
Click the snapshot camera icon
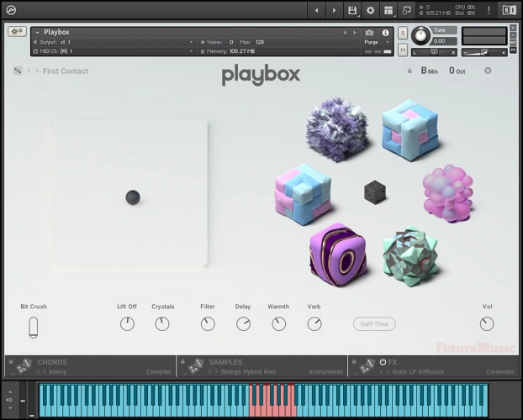click(x=369, y=33)
